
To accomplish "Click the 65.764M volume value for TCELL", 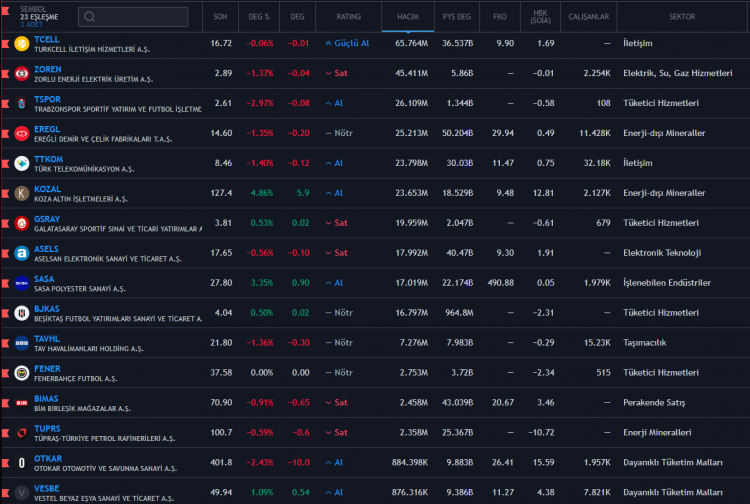I will (x=411, y=44).
